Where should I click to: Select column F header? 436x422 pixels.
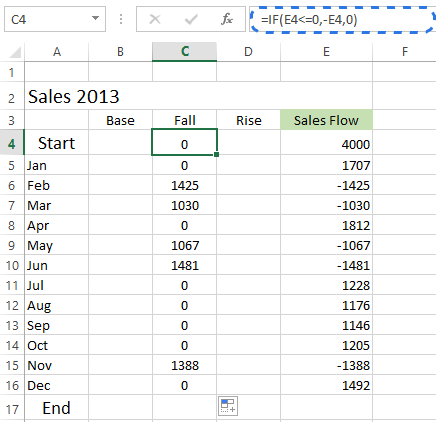coord(405,52)
